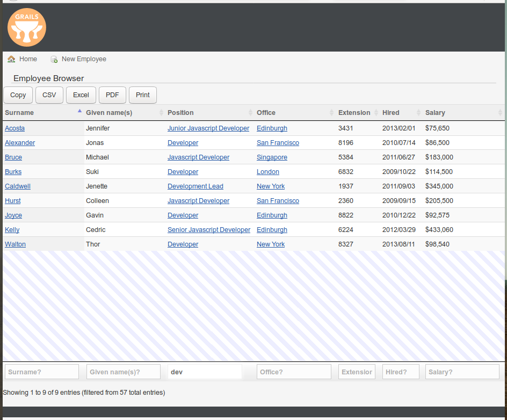The image size is (507, 420).
Task: Click the Copy export button
Action: pos(18,95)
